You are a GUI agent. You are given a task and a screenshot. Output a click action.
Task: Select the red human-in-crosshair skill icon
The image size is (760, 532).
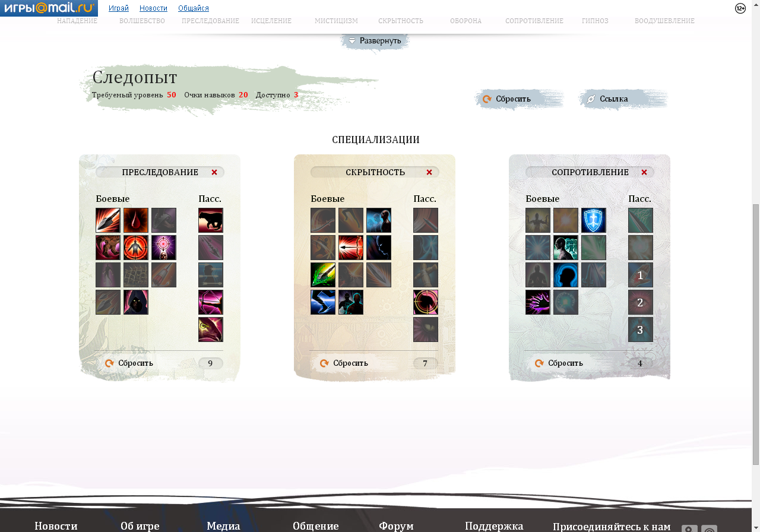[136, 248]
